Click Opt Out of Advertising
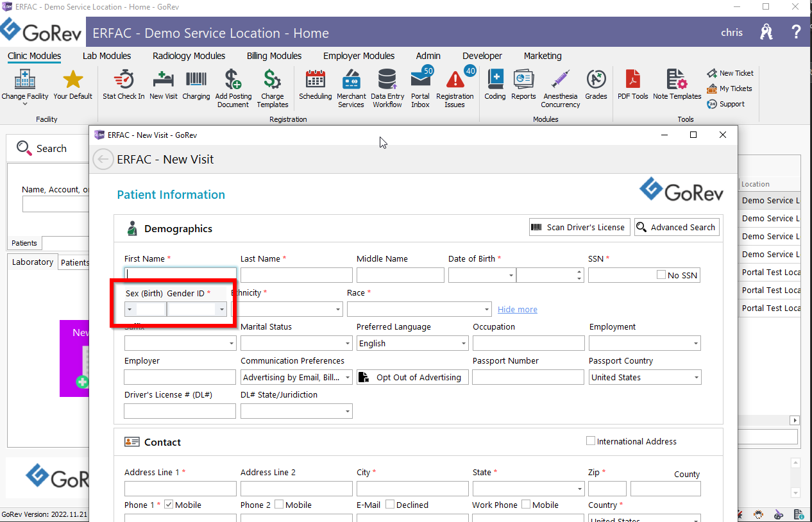The height and width of the screenshot is (522, 812). [412, 377]
